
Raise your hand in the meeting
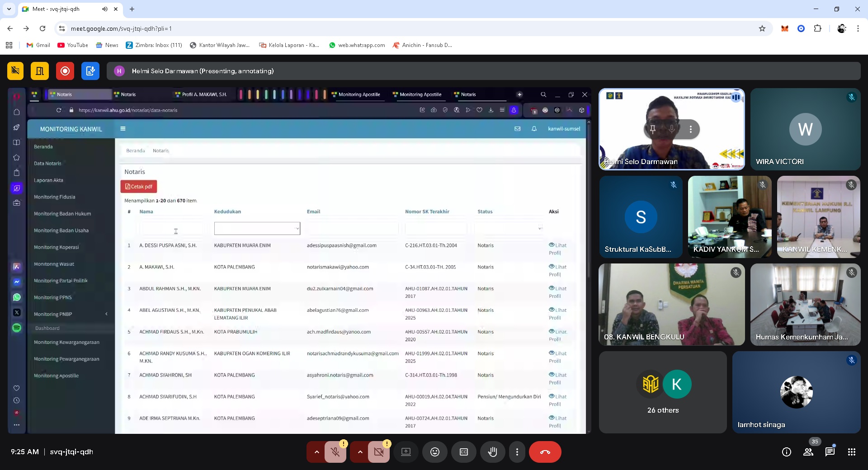click(492, 452)
